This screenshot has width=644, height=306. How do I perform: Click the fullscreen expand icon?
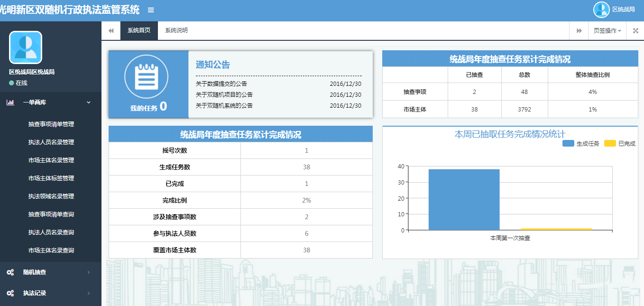point(635,30)
